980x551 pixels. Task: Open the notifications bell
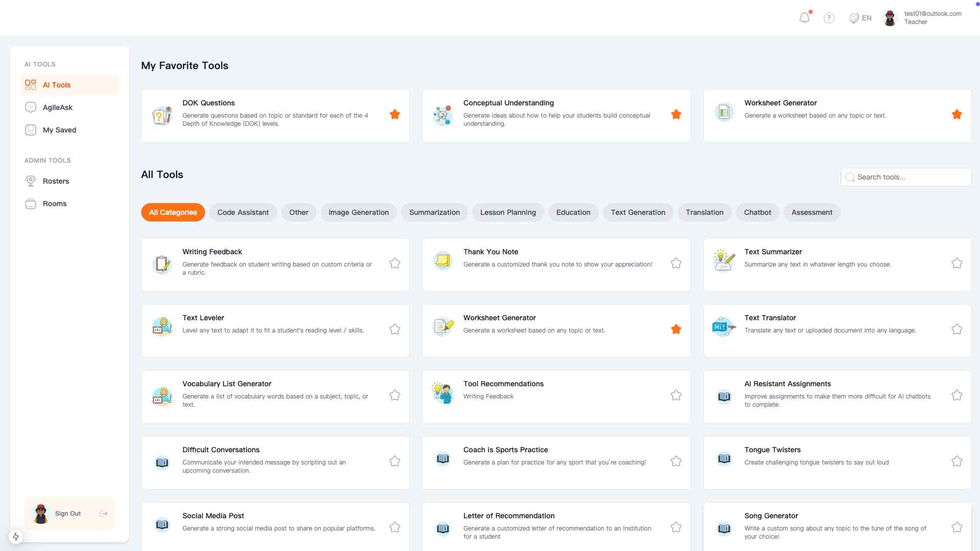click(x=804, y=18)
